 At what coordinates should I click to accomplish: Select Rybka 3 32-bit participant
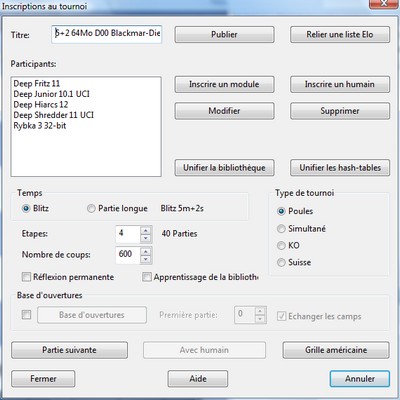pos(40,126)
